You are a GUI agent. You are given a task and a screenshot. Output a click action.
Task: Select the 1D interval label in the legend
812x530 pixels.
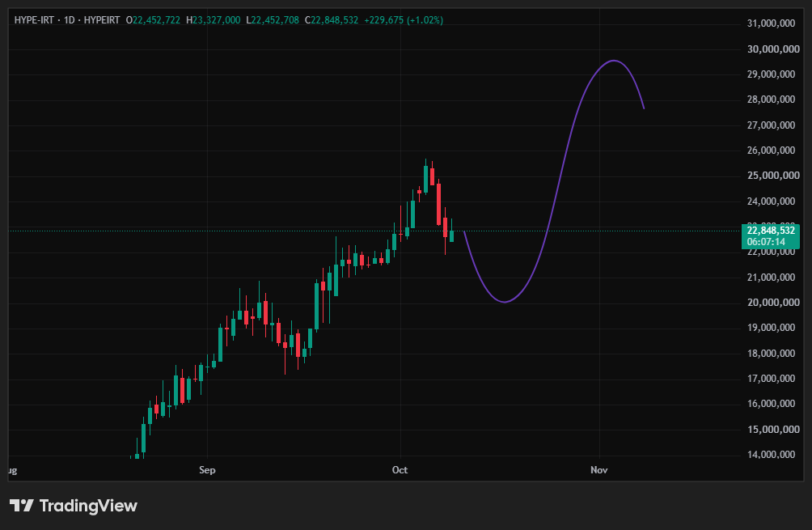click(x=70, y=20)
